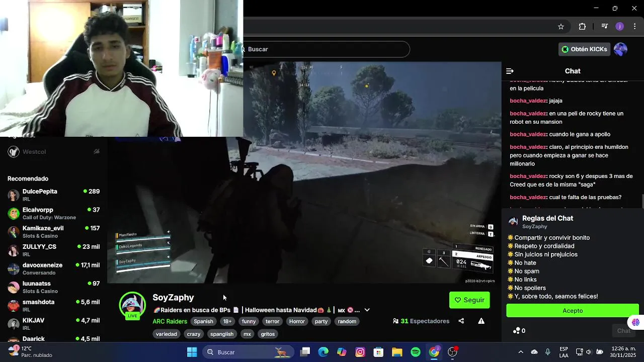Select the 18+ tag
644x362 pixels.
(227, 321)
